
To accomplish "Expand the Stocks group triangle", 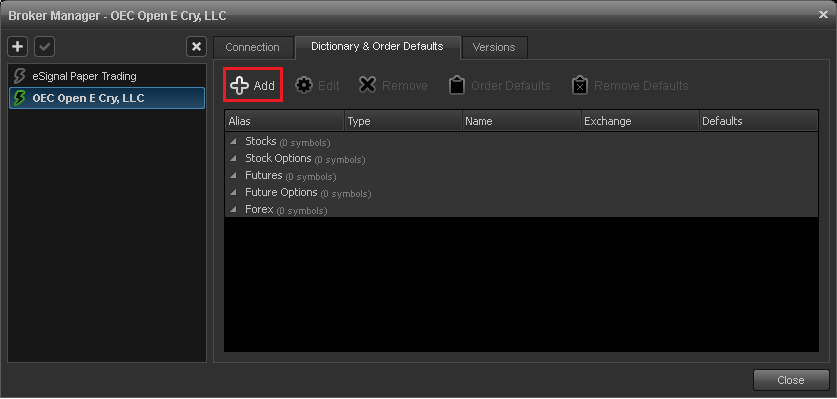I will 233,142.
